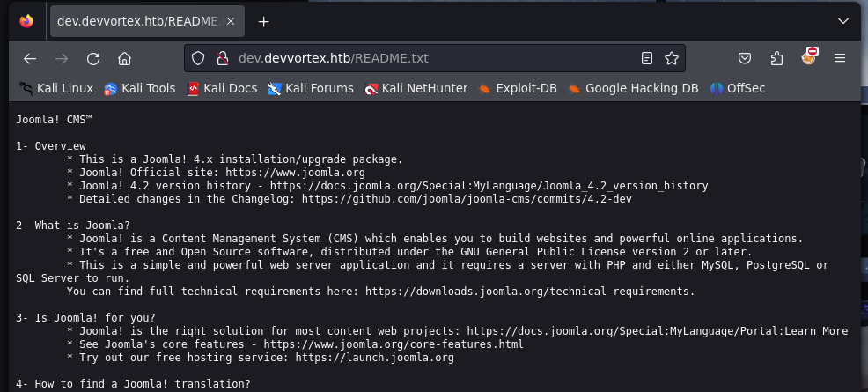
Task: Open the Exploit-DB bookmark
Action: click(x=517, y=88)
